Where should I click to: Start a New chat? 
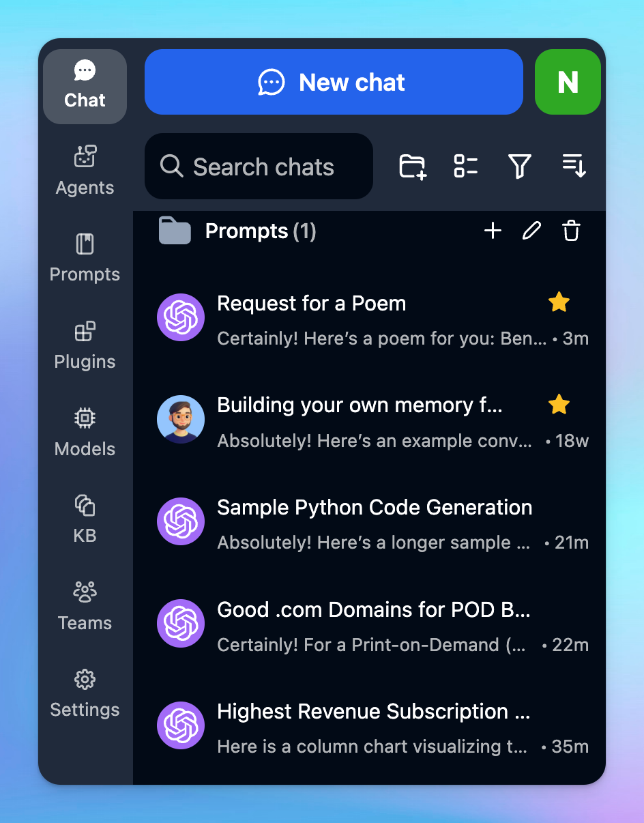click(334, 82)
